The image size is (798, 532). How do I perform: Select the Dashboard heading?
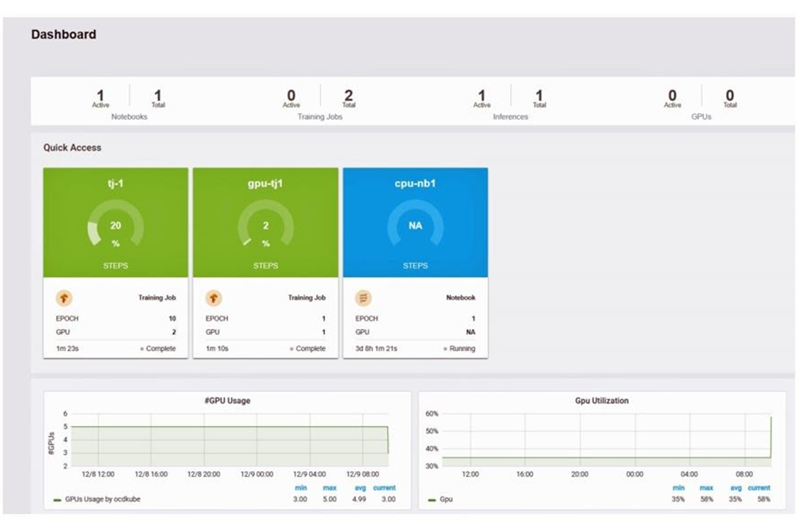(x=63, y=34)
